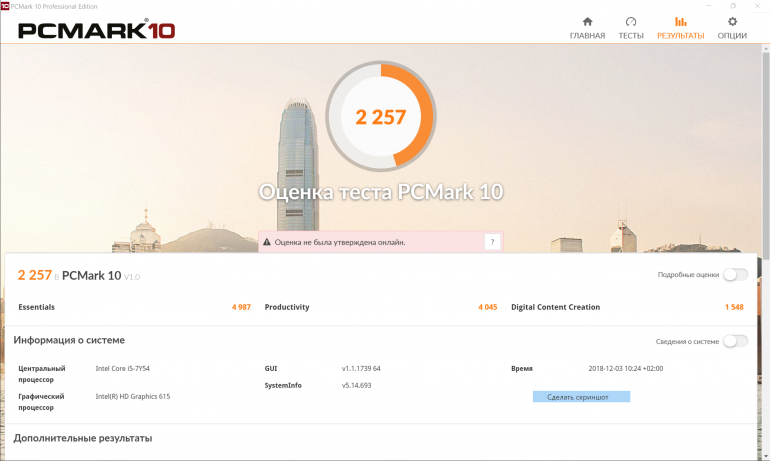Viewport: 770px width, 461px height.
Task: Maximize the PCMark 10 window
Action: pyautogui.click(x=732, y=5)
